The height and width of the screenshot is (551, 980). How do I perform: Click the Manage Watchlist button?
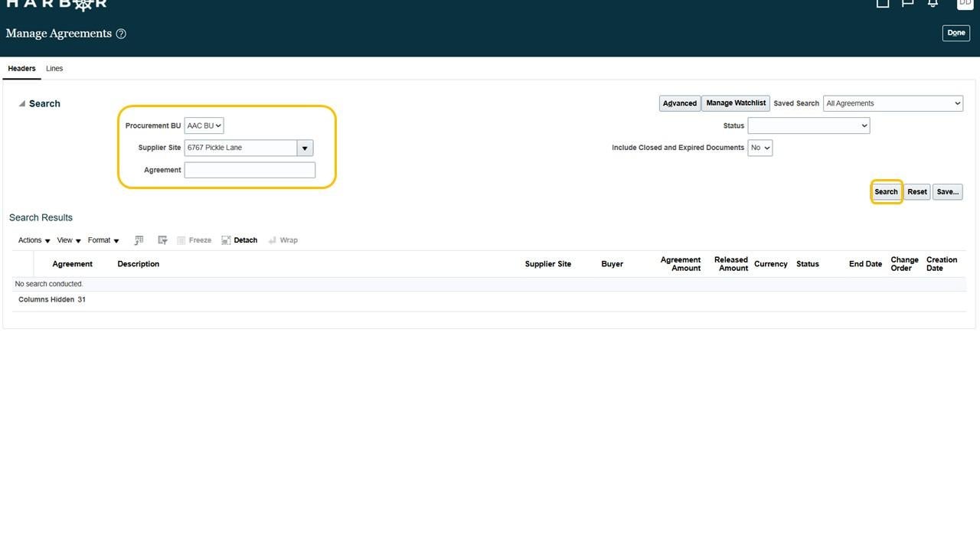click(x=736, y=103)
